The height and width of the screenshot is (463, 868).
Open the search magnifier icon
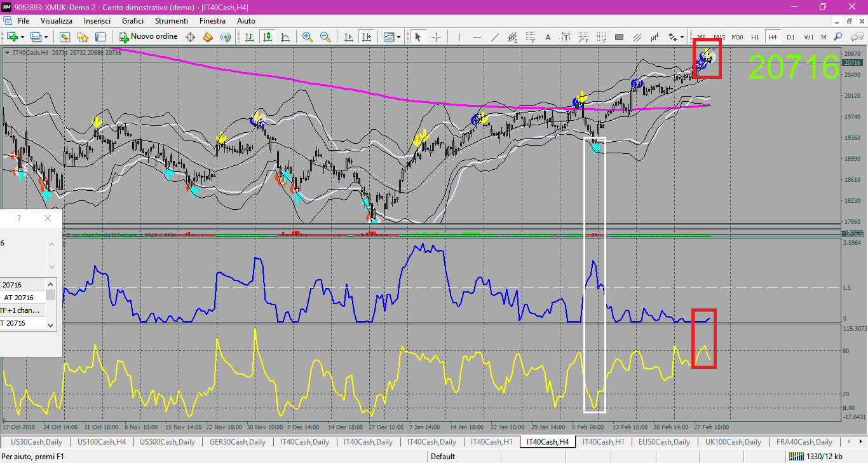(838, 37)
